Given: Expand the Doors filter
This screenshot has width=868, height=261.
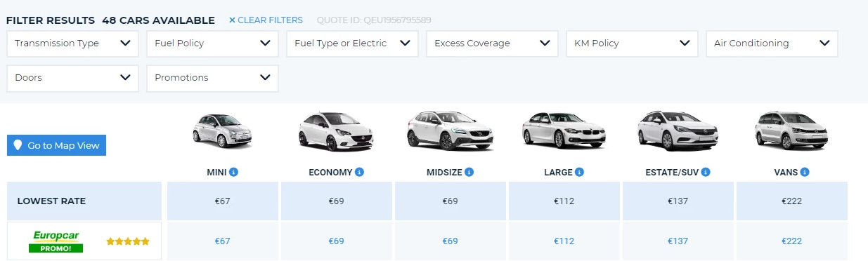Looking at the screenshot, I should (72, 78).
